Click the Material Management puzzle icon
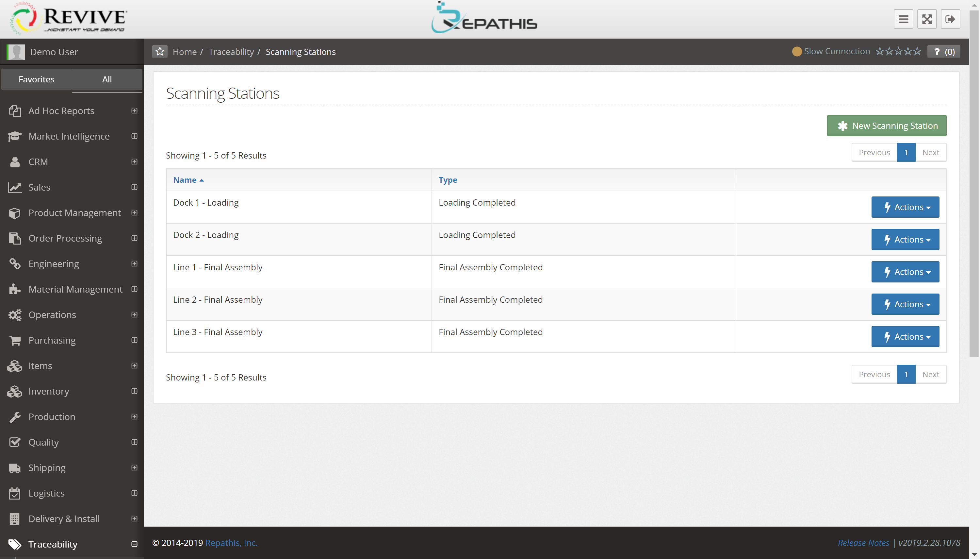 [15, 289]
